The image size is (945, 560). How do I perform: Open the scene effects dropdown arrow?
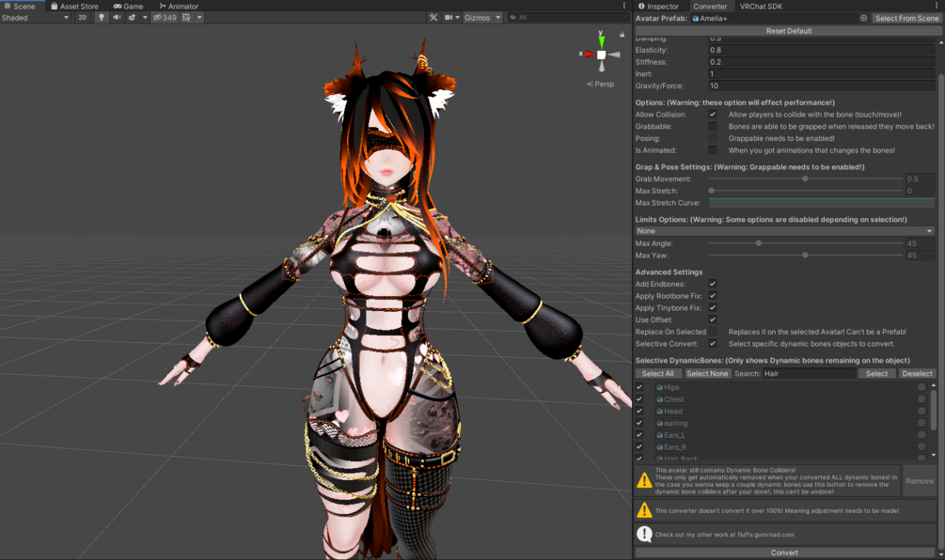coord(145,18)
